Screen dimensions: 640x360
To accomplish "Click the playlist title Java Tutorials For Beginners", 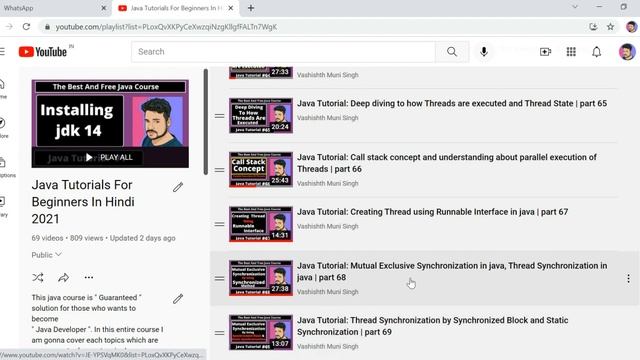I will [83, 202].
